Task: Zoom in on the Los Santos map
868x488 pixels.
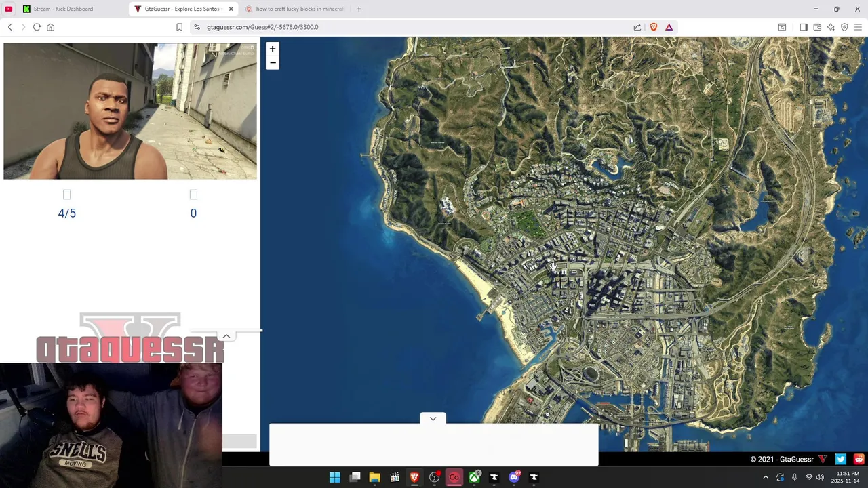Action: pyautogui.click(x=273, y=49)
